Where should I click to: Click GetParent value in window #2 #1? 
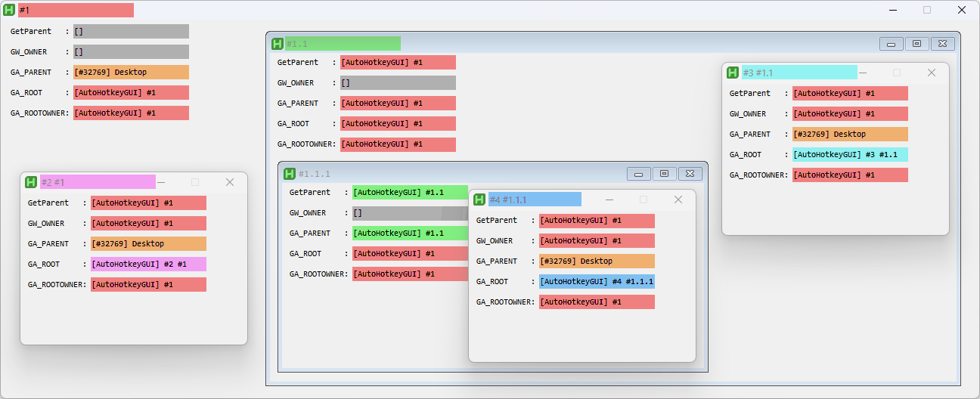148,203
